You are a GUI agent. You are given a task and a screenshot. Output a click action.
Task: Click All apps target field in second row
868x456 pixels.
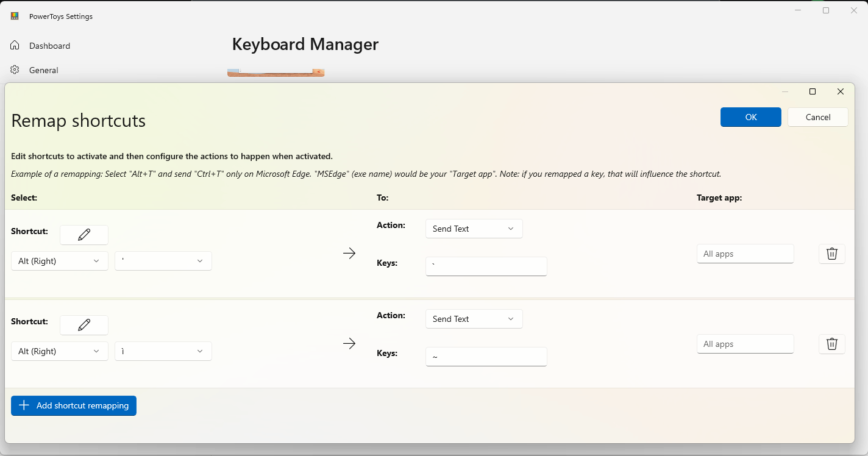pos(745,344)
